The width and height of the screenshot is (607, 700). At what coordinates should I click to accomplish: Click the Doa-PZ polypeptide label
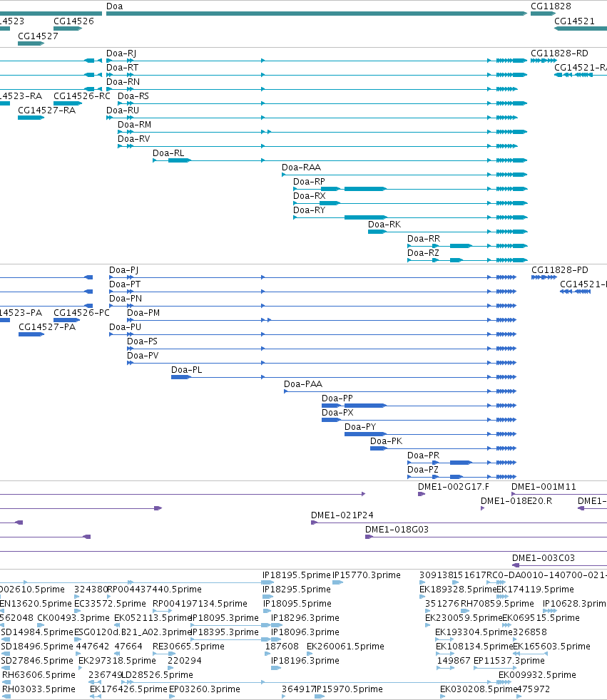coord(422,470)
